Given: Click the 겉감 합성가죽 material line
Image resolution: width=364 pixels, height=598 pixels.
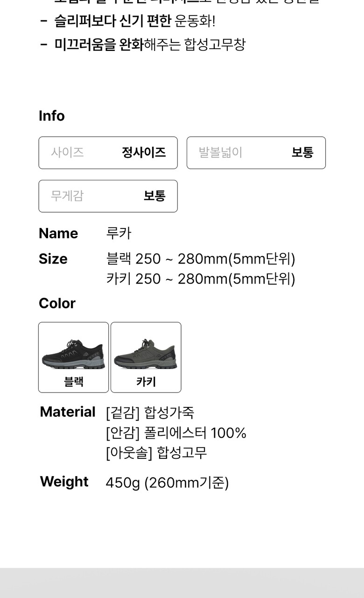Looking at the screenshot, I should point(150,413).
